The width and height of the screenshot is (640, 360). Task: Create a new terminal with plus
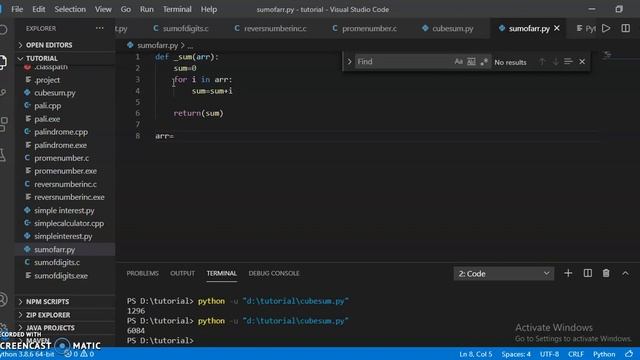point(568,273)
